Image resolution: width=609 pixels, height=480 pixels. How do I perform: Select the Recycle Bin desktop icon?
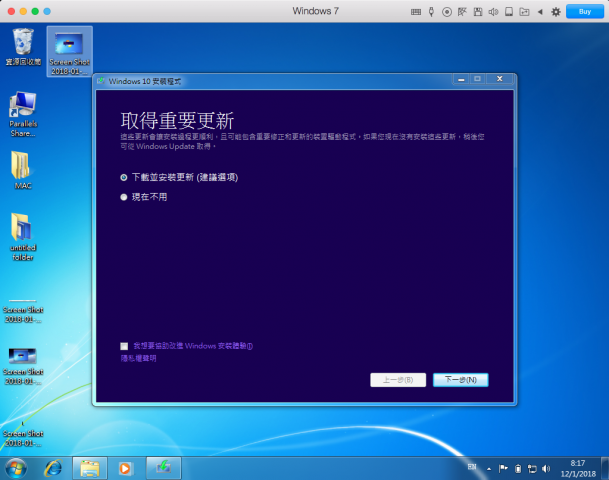coord(23,47)
